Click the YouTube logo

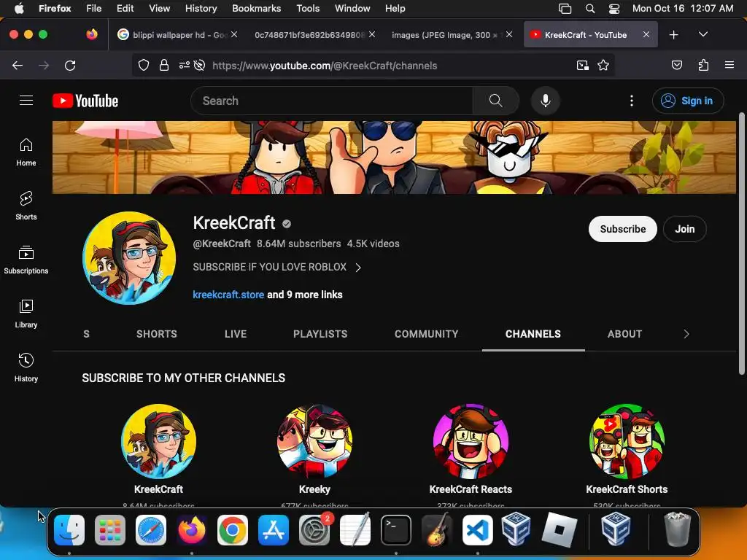click(85, 101)
